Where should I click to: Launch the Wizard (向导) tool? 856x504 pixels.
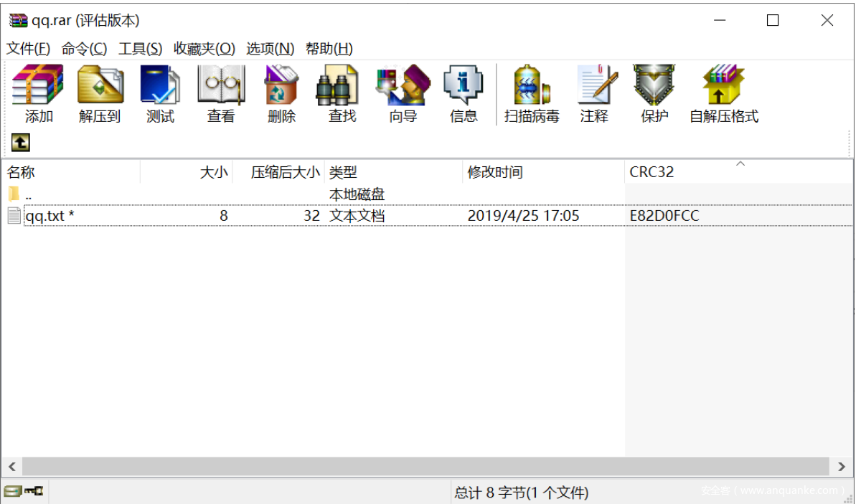pos(403,92)
